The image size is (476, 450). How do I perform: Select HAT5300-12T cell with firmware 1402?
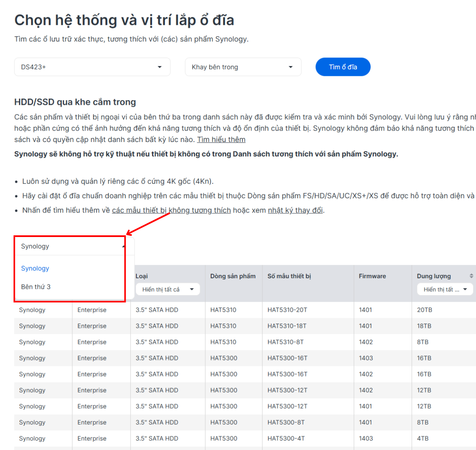point(287,390)
